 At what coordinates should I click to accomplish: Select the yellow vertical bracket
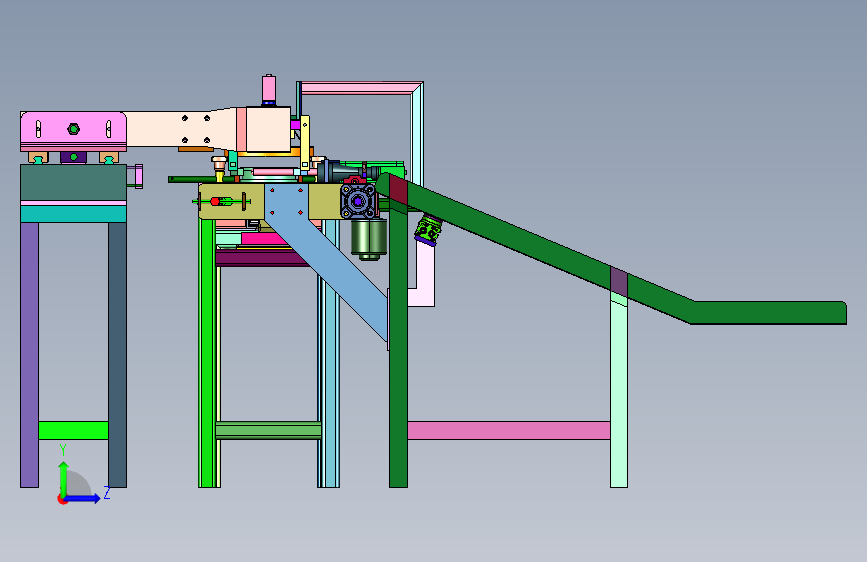305,142
